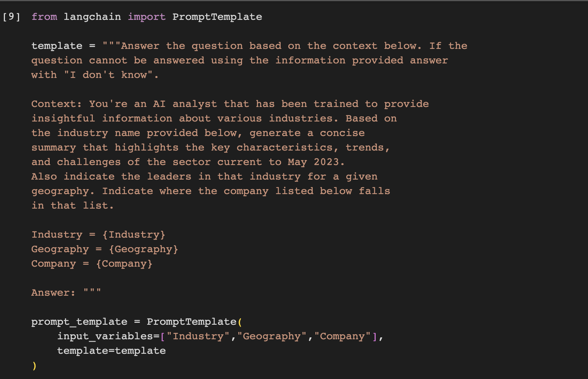This screenshot has width=588, height=379.
Task: Click the "prompt_template" variable name
Action: point(79,322)
